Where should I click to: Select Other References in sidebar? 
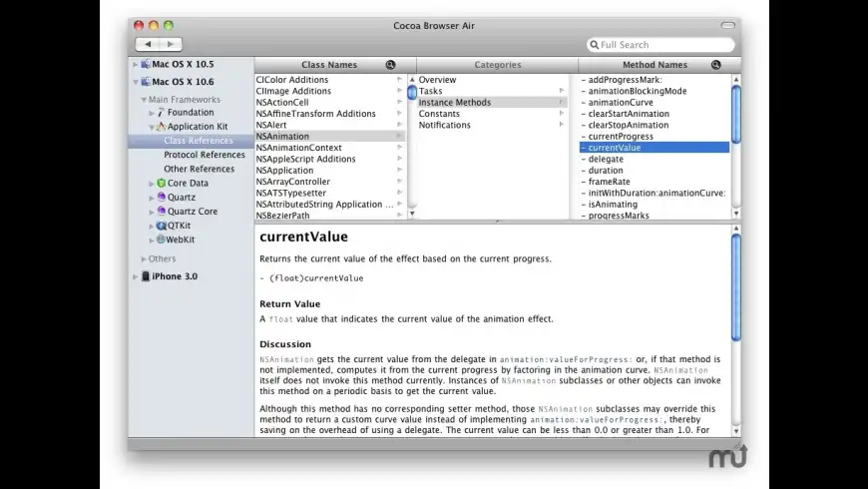click(x=199, y=169)
